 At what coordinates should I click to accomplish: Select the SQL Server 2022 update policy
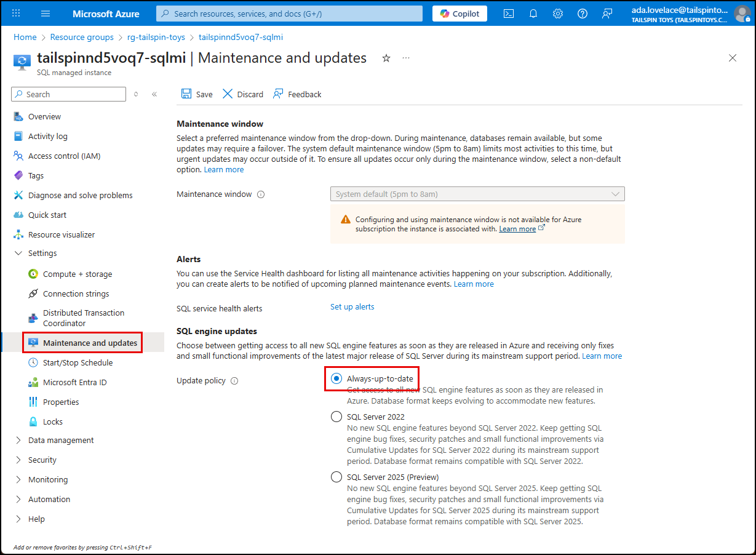(x=336, y=417)
